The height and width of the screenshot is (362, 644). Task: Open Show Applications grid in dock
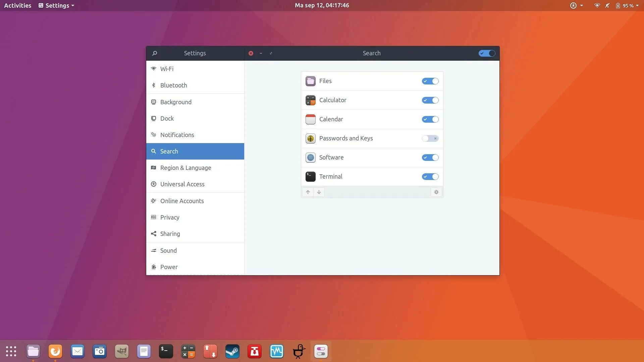tap(11, 351)
